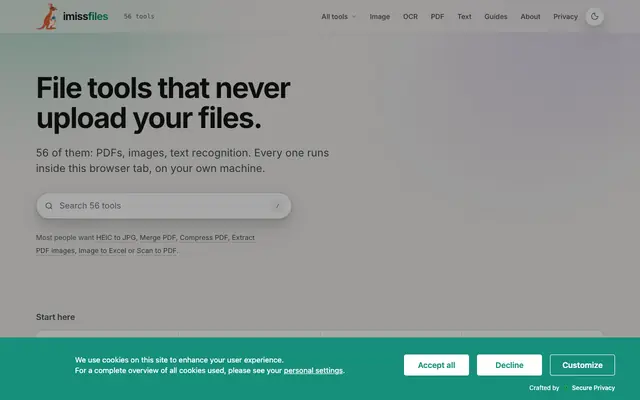Viewport: 640px width, 400px height.
Task: Open the PDF menu item
Action: [x=437, y=17]
